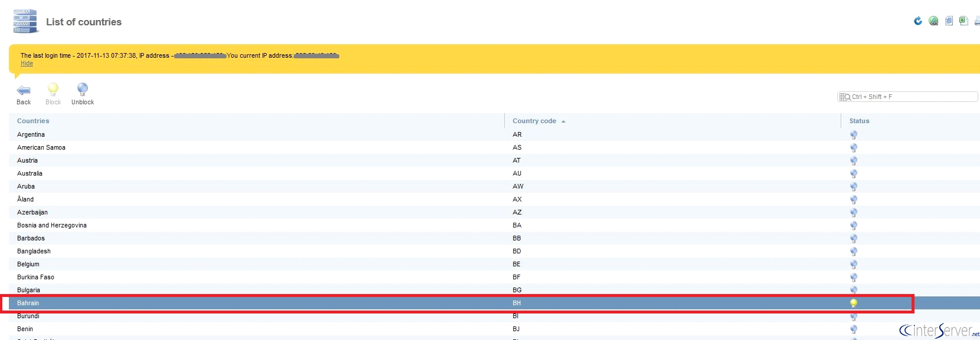This screenshot has height=340, width=980.
Task: Click the copy pages icon
Action: point(949,21)
